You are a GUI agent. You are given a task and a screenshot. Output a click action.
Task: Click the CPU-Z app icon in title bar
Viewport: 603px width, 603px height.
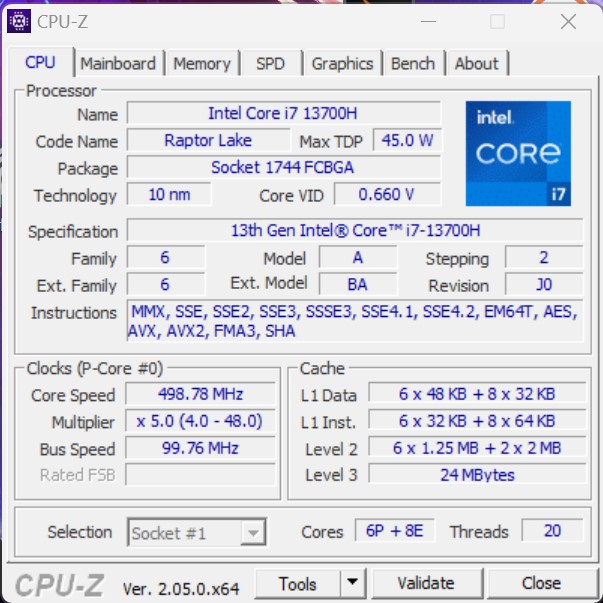[19, 21]
